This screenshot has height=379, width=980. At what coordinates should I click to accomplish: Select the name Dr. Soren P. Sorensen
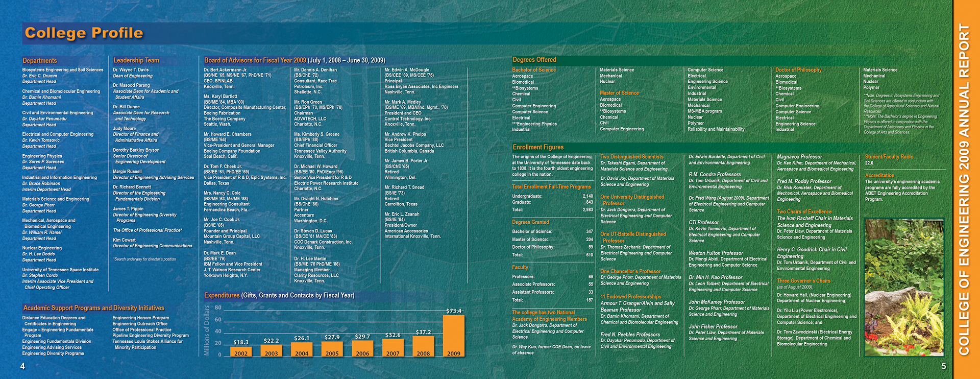[x=43, y=162]
